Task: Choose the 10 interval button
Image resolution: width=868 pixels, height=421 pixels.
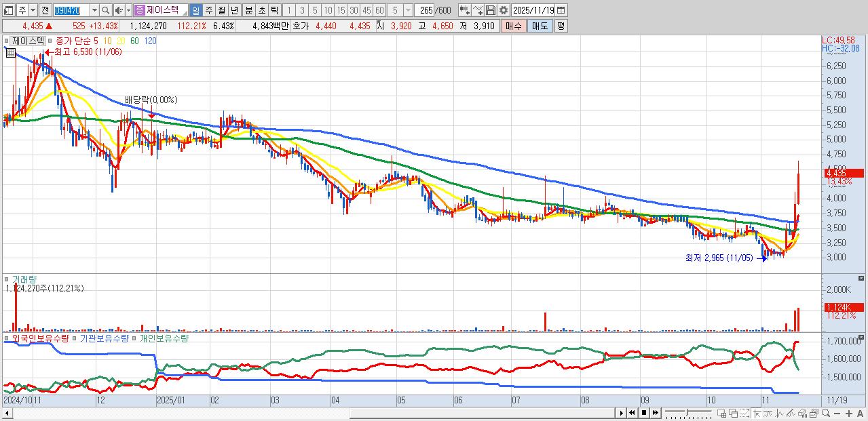Action: (328, 10)
